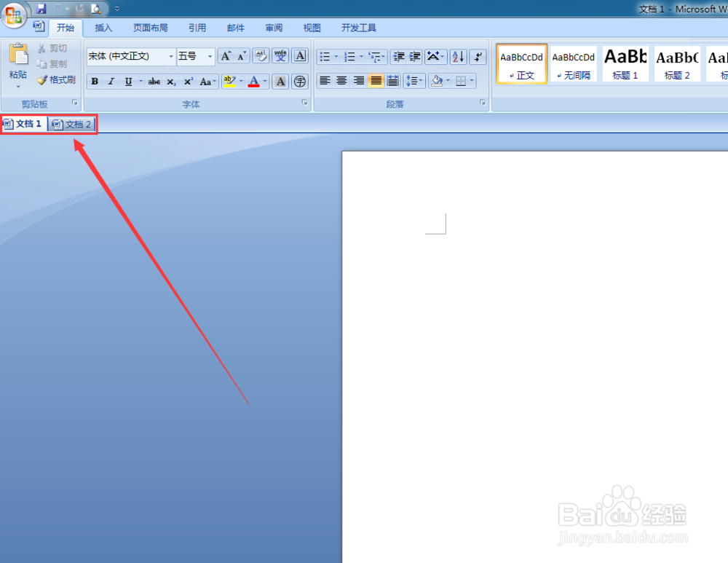
Task: Click 剪切 cut button
Action: tap(52, 48)
